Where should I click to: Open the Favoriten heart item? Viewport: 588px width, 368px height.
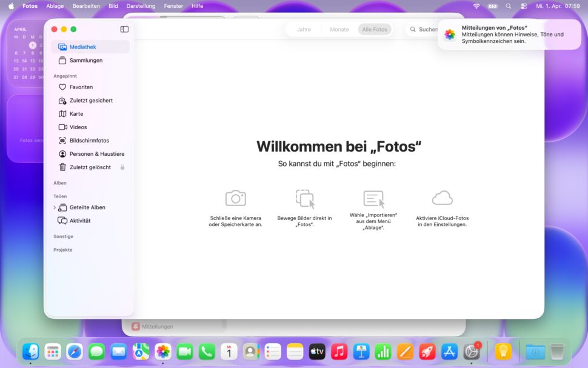click(79, 87)
